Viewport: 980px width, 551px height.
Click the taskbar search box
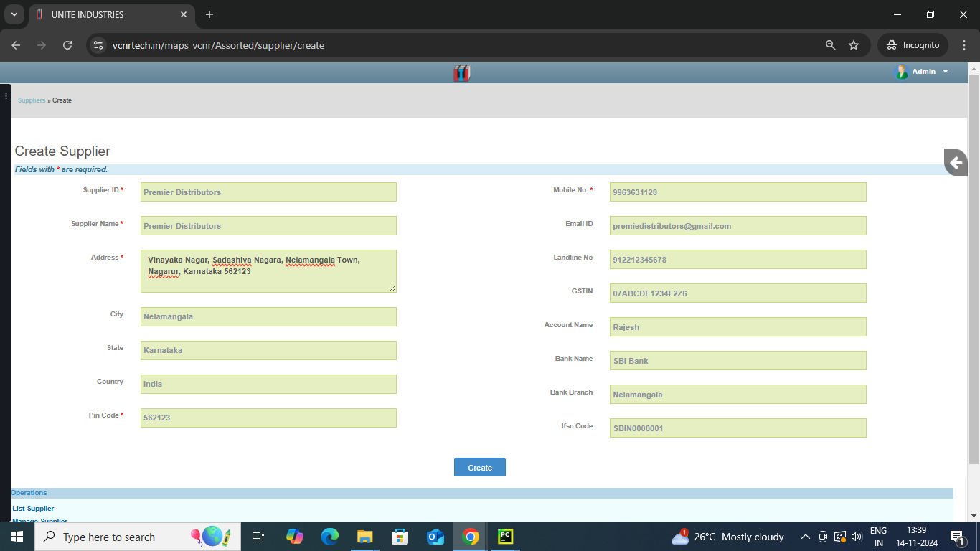pyautogui.click(x=137, y=537)
